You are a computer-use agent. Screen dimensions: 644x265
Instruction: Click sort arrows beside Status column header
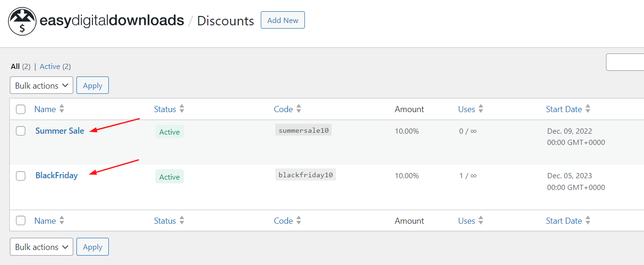(x=182, y=109)
